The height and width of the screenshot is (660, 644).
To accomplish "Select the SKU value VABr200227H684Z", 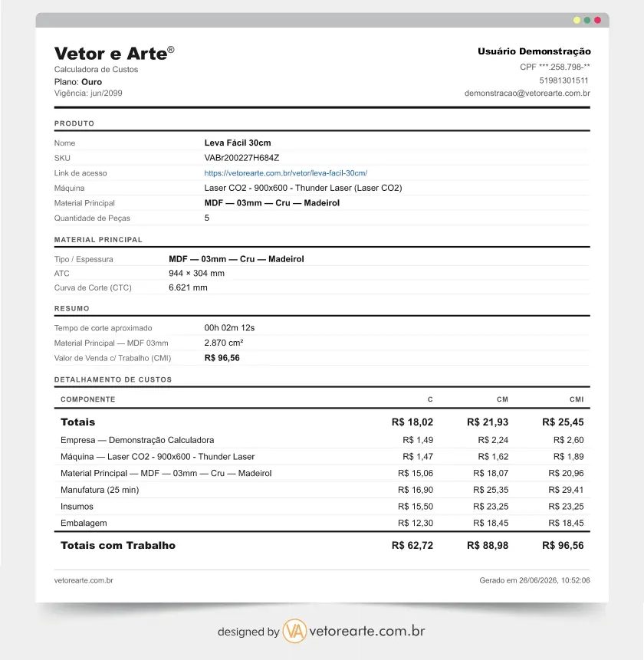I will pos(242,158).
